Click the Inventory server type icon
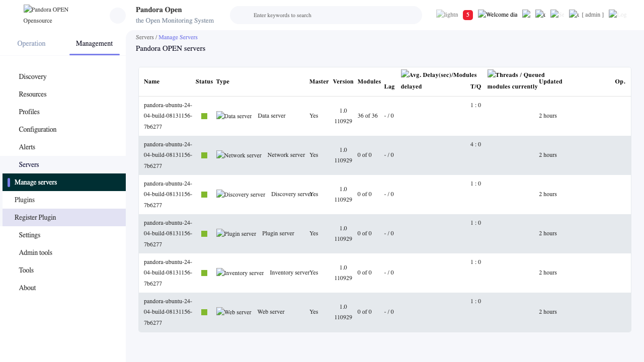Screen dimensions: 644x362 (240, 273)
